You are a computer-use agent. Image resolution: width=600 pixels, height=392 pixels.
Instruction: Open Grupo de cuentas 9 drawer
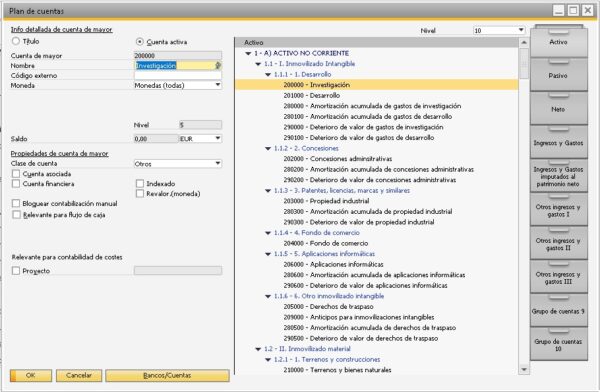(558, 311)
